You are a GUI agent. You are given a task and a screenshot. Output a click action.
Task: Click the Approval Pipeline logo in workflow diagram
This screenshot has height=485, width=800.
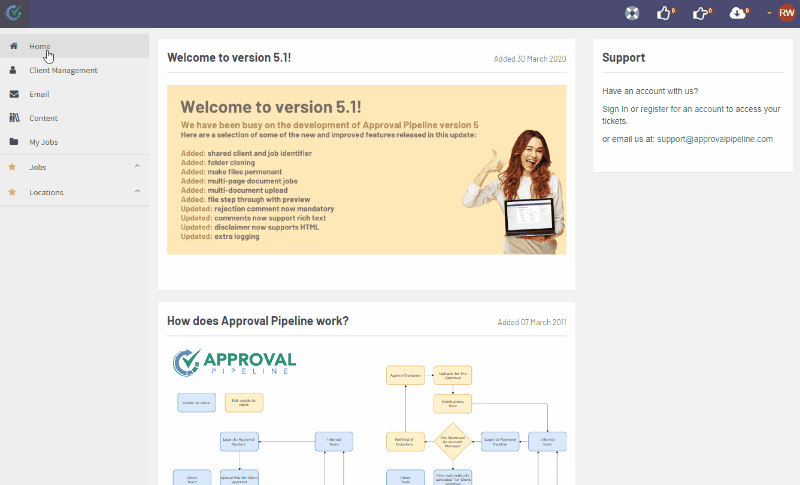[x=234, y=363]
